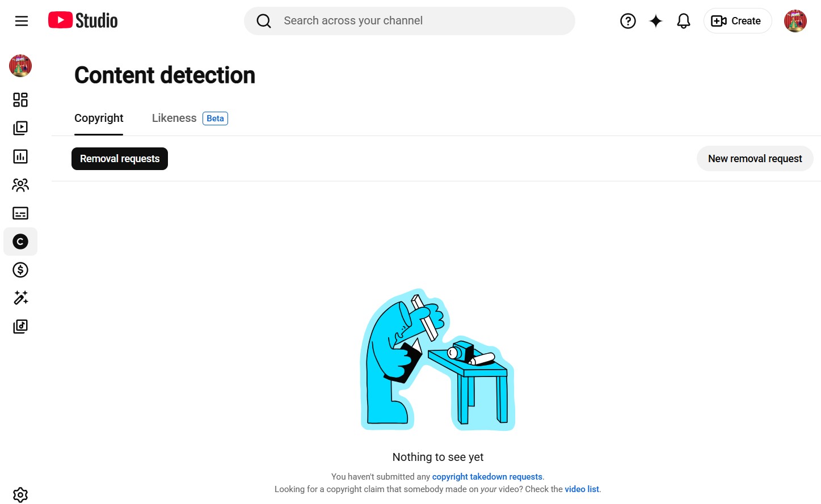Viewport: 821px width, 504px height.
Task: Open the Settings gear in the sidebar
Action: pyautogui.click(x=20, y=495)
